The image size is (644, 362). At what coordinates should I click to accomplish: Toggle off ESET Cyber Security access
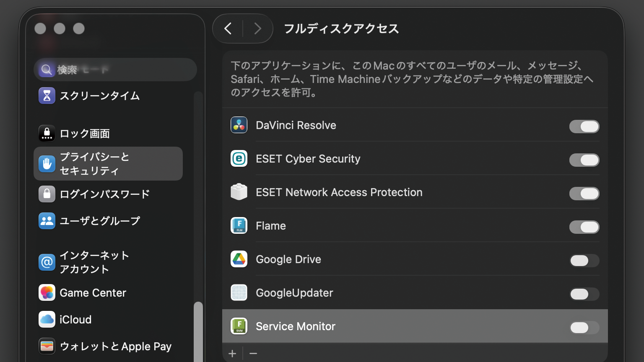coord(584,160)
